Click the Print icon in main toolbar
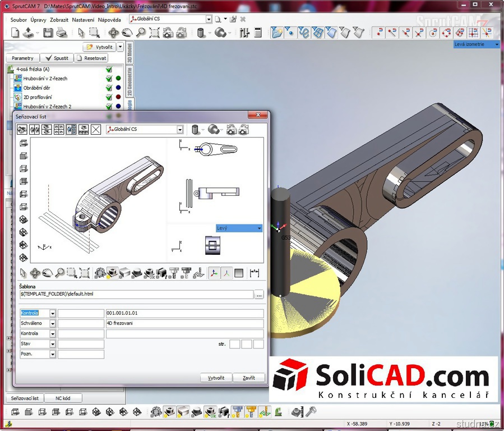504x431 pixels. click(x=61, y=33)
